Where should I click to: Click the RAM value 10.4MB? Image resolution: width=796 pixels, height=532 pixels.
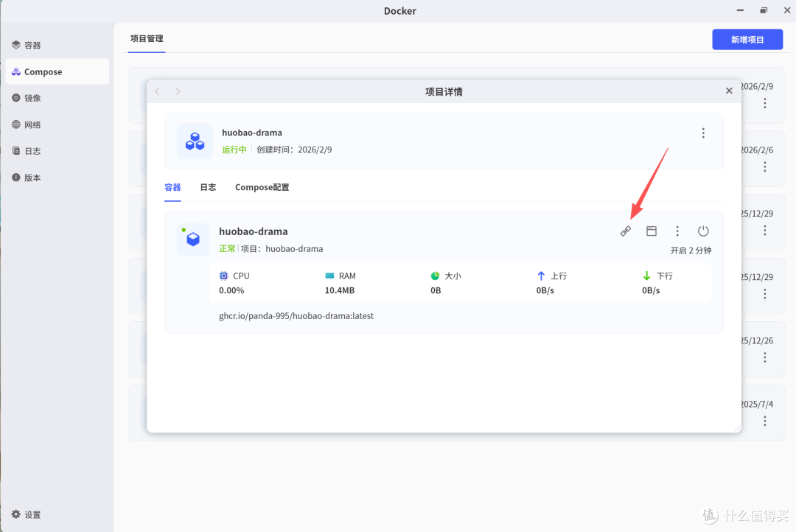coord(340,290)
